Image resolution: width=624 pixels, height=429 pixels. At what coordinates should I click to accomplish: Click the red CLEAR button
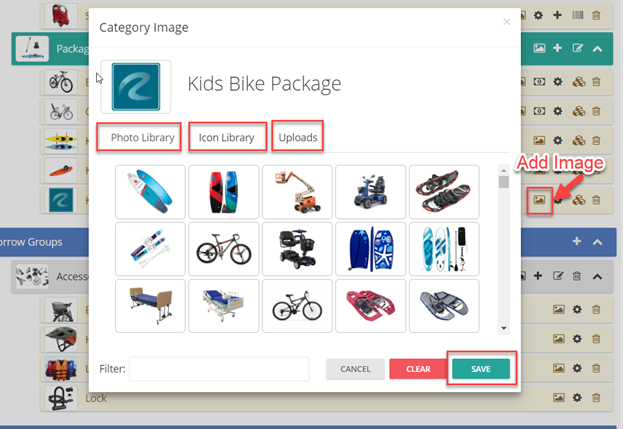pos(418,369)
